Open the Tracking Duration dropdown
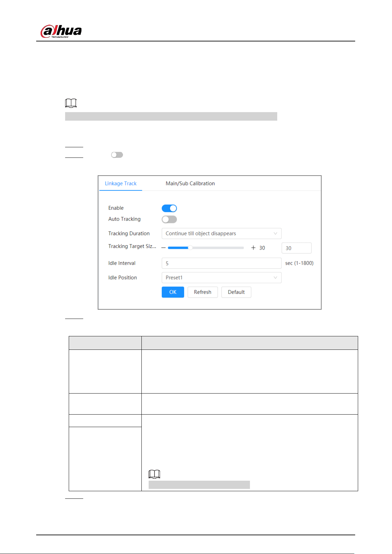This screenshot has height=554, width=392. click(222, 233)
